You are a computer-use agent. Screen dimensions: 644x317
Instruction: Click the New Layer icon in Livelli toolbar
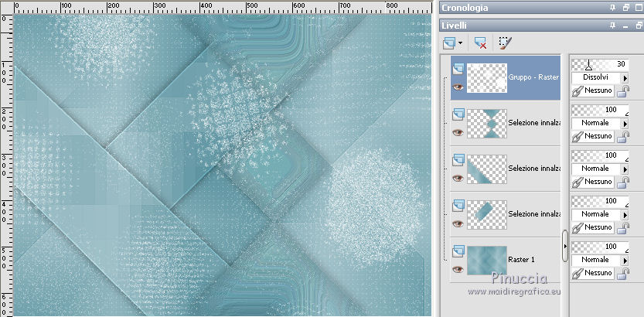click(x=450, y=43)
